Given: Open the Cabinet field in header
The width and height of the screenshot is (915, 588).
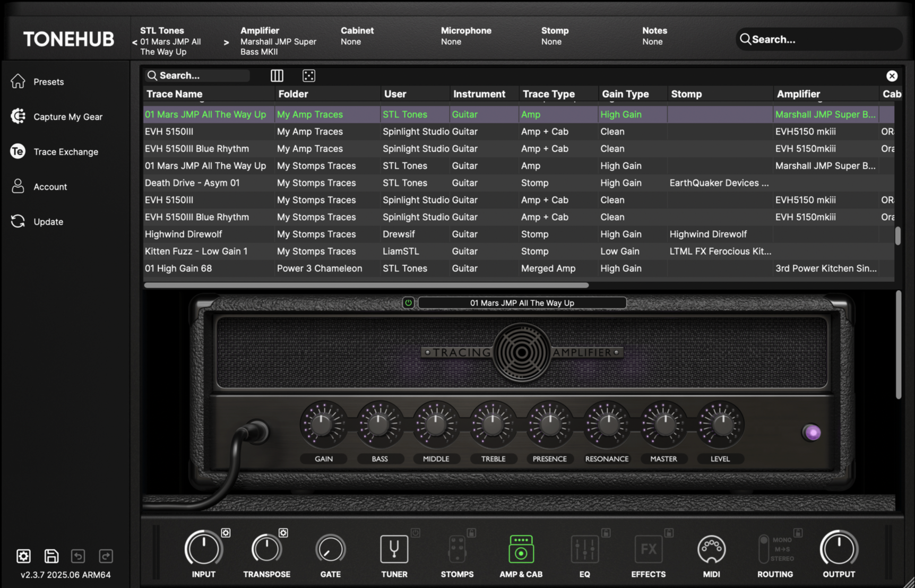Looking at the screenshot, I should (357, 36).
